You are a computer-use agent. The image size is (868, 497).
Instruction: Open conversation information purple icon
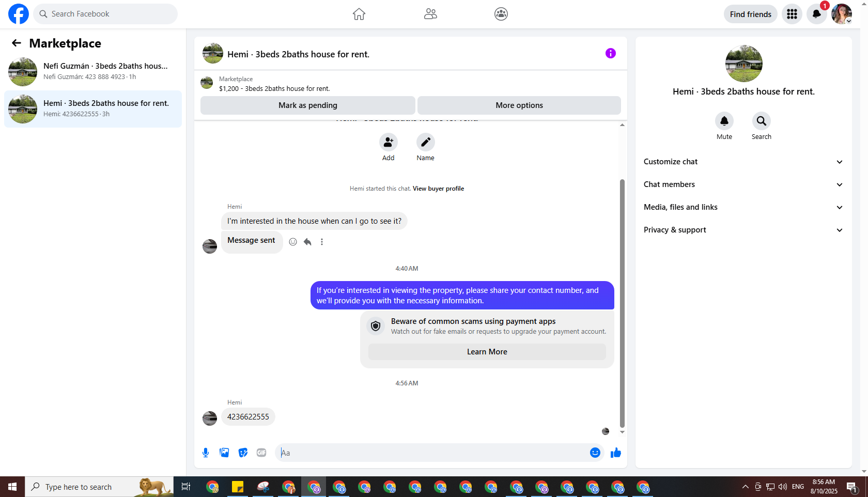(x=611, y=53)
